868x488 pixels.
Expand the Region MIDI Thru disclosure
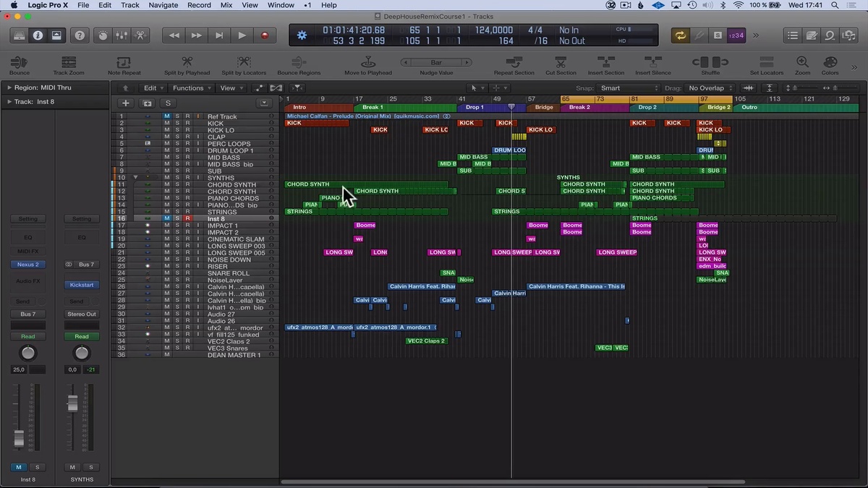[9, 87]
